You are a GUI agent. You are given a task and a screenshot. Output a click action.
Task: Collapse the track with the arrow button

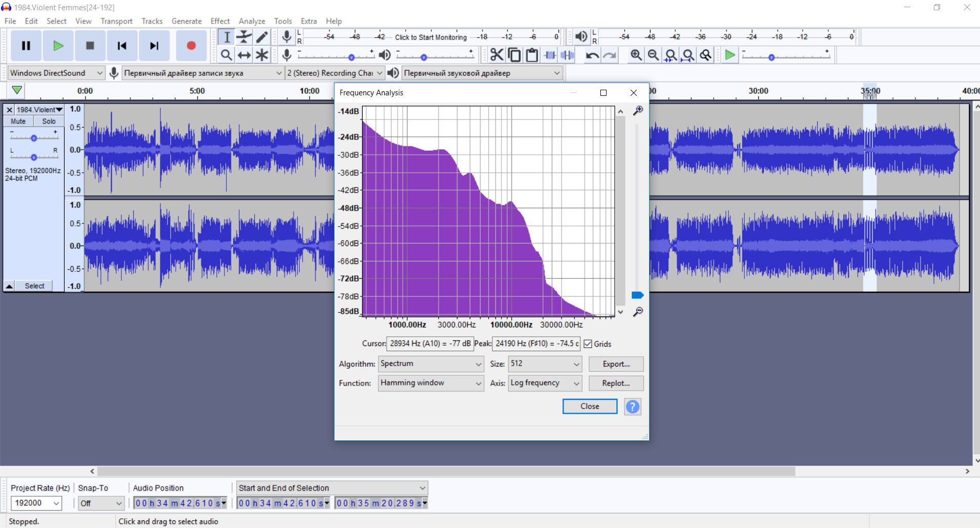pos(9,286)
